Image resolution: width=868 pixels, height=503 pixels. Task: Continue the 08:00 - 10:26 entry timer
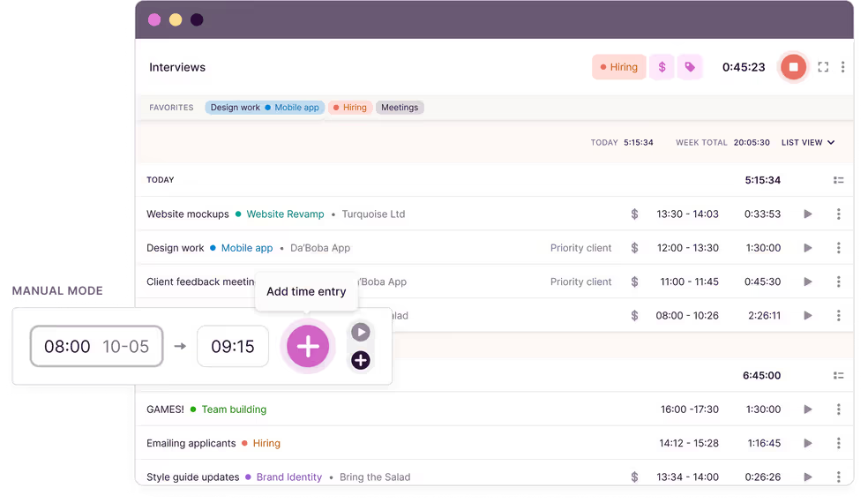click(x=808, y=315)
